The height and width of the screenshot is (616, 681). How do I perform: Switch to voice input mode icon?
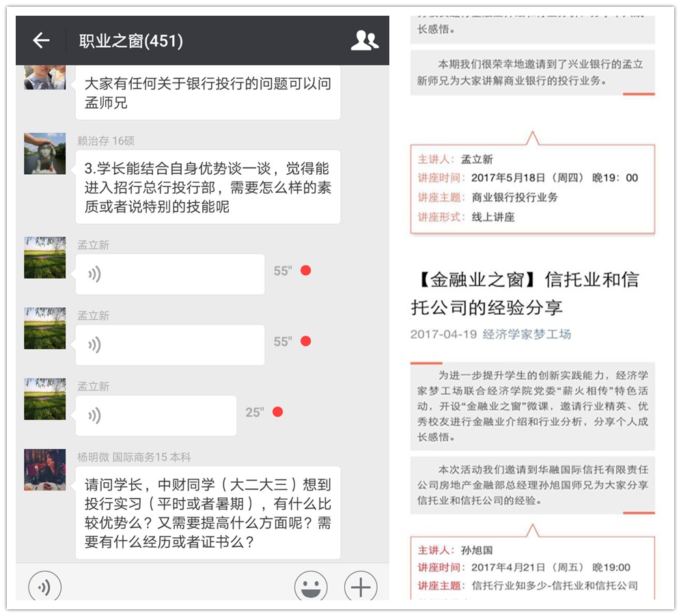(44, 587)
